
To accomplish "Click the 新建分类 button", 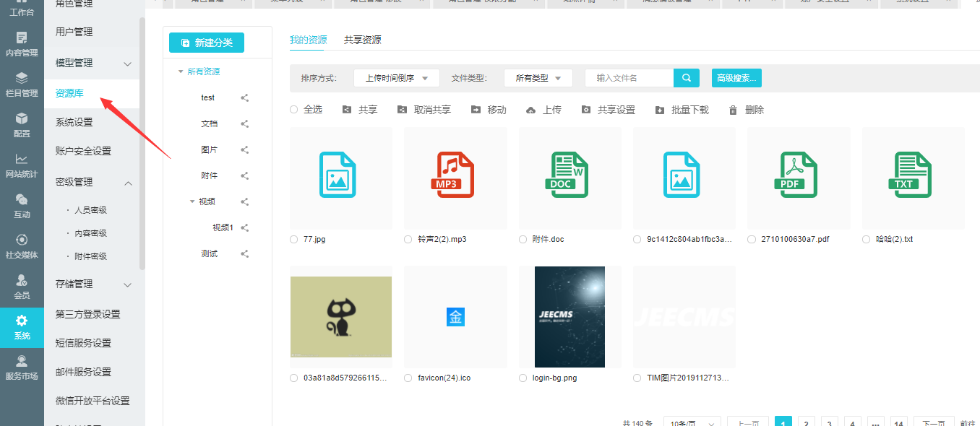I will pos(207,43).
